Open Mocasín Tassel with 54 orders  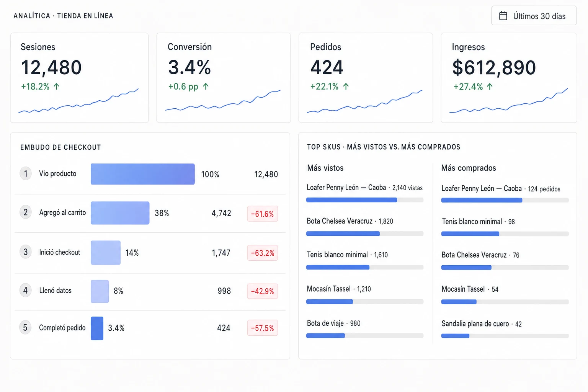[x=470, y=289]
